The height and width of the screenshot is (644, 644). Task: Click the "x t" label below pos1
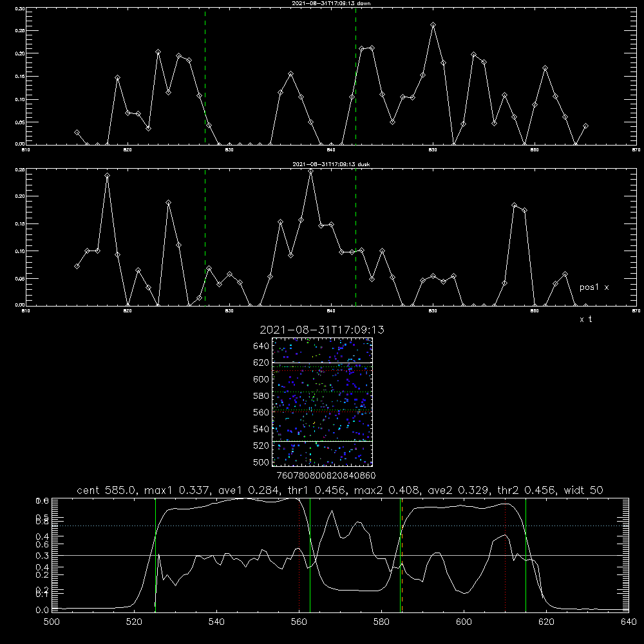(x=585, y=319)
